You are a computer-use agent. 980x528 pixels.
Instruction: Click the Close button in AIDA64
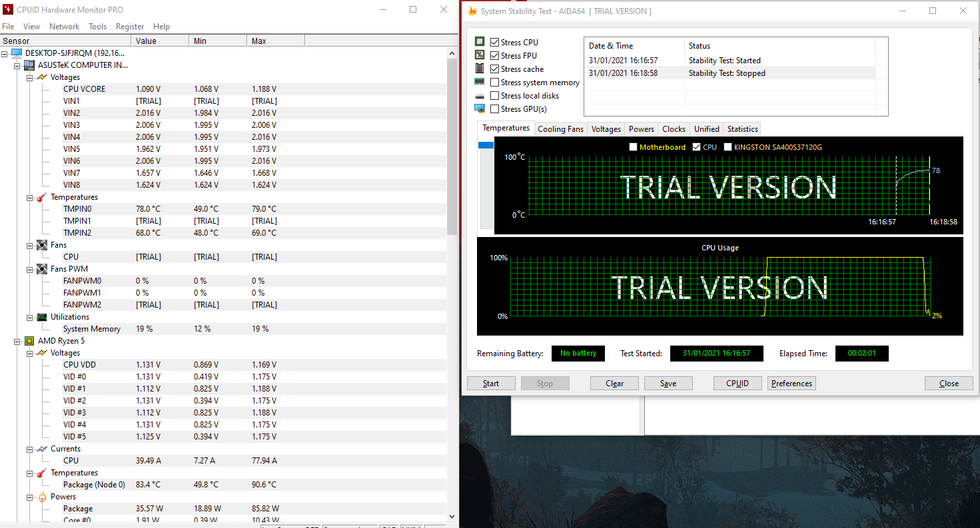949,384
